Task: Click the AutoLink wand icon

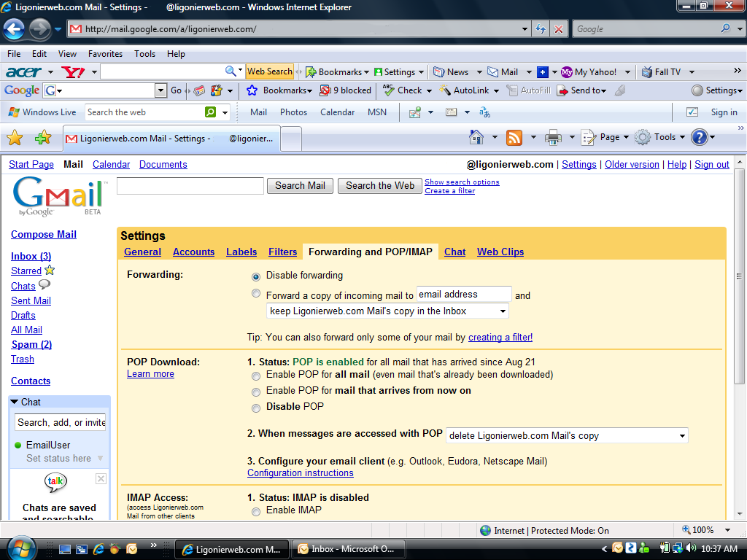Action: pyautogui.click(x=445, y=90)
